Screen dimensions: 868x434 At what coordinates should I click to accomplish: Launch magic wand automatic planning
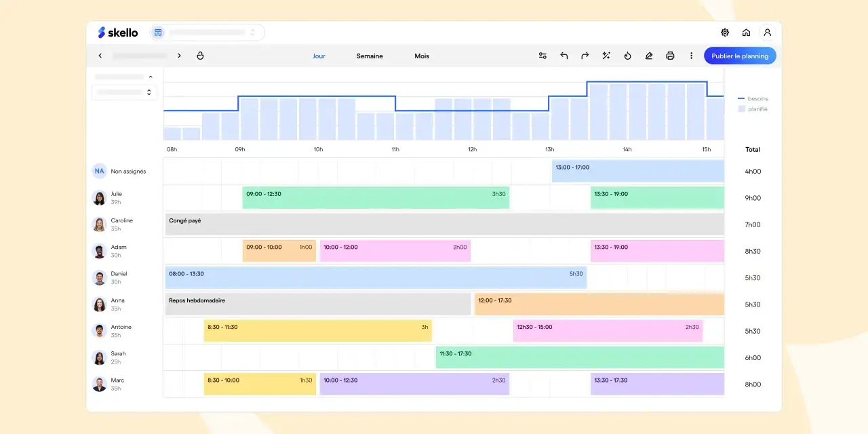pos(606,56)
